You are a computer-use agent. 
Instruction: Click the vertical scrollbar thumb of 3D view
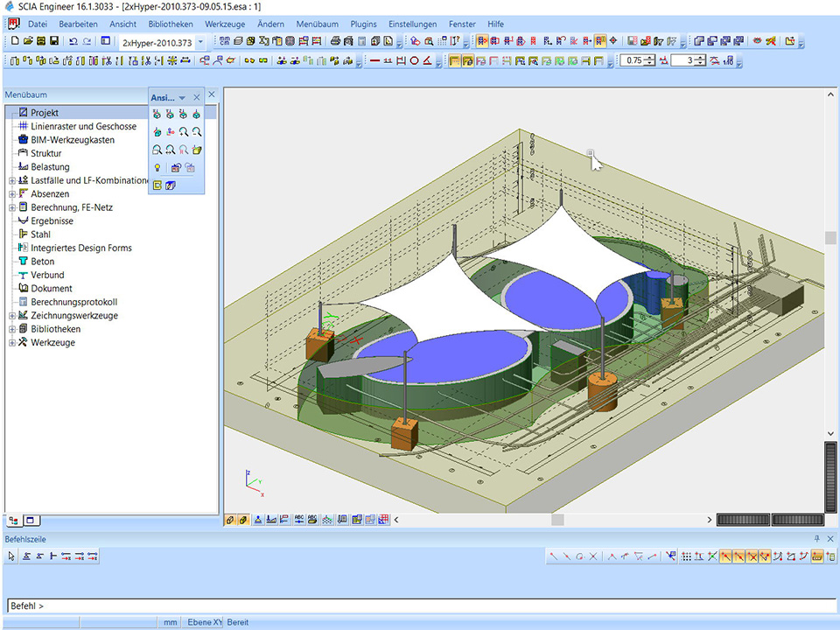[x=829, y=238]
